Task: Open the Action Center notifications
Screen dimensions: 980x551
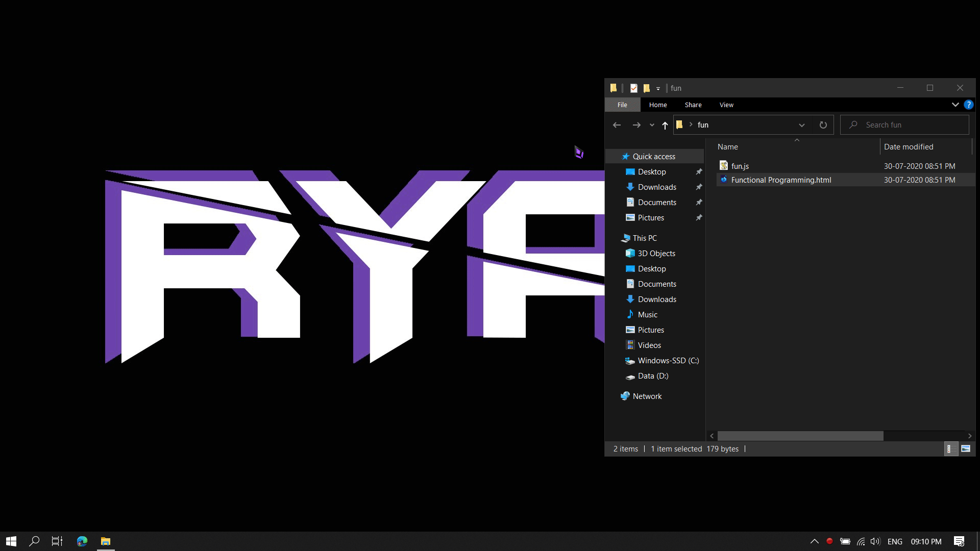Action: pos(959,542)
